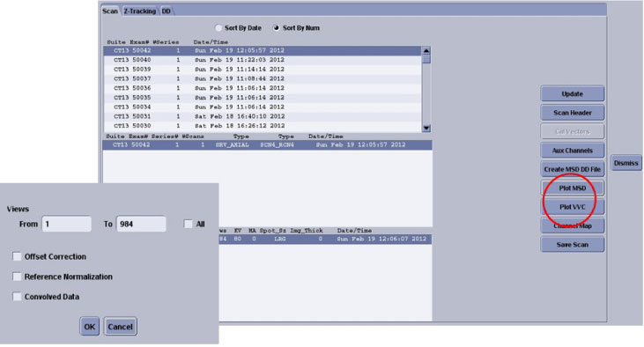Viewport: 644px width, 347px height.
Task: Select the Scan tab
Action: 110,11
